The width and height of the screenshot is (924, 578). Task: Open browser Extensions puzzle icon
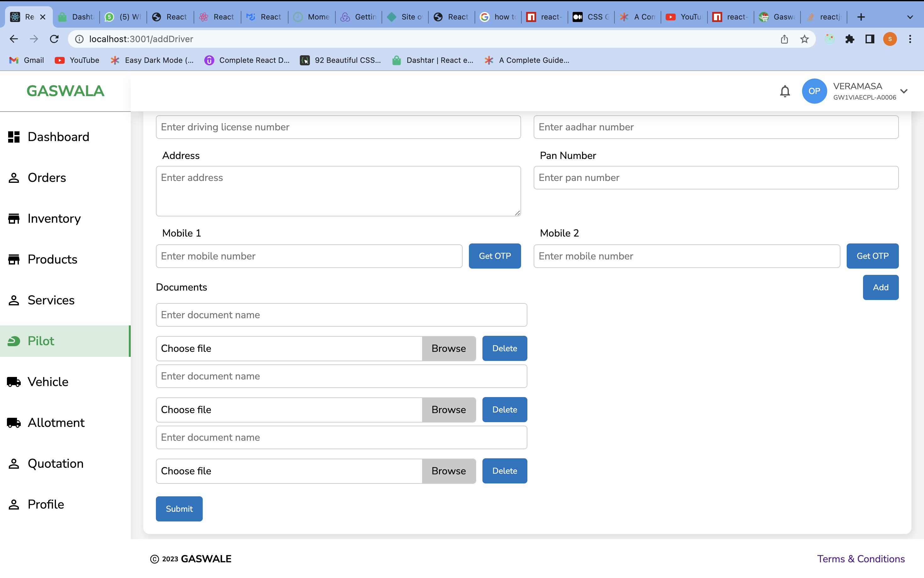850,39
